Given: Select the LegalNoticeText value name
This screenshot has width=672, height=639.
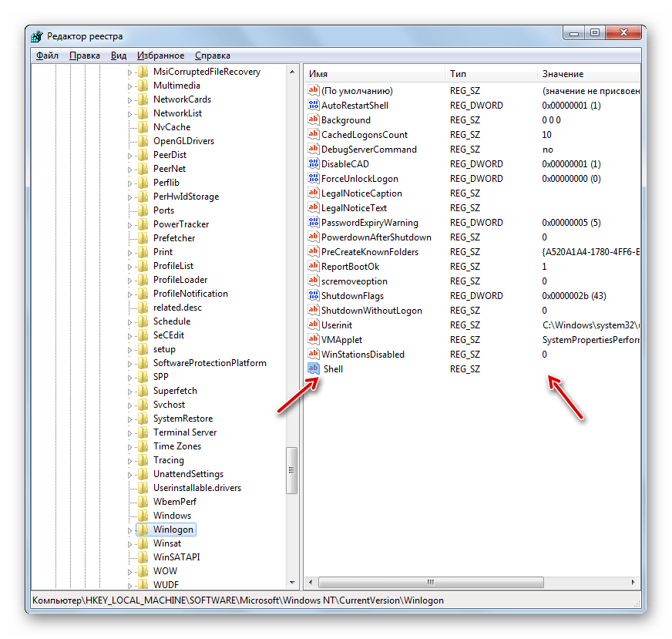Looking at the screenshot, I should [x=354, y=208].
